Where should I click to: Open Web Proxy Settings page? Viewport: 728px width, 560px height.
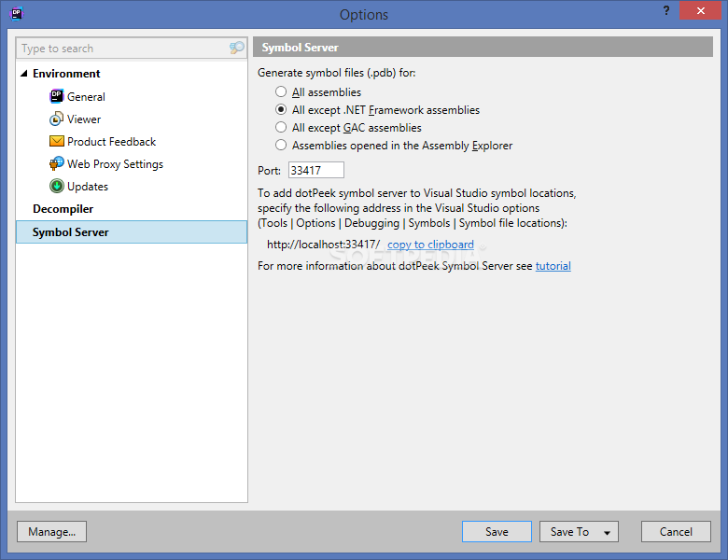coord(115,164)
